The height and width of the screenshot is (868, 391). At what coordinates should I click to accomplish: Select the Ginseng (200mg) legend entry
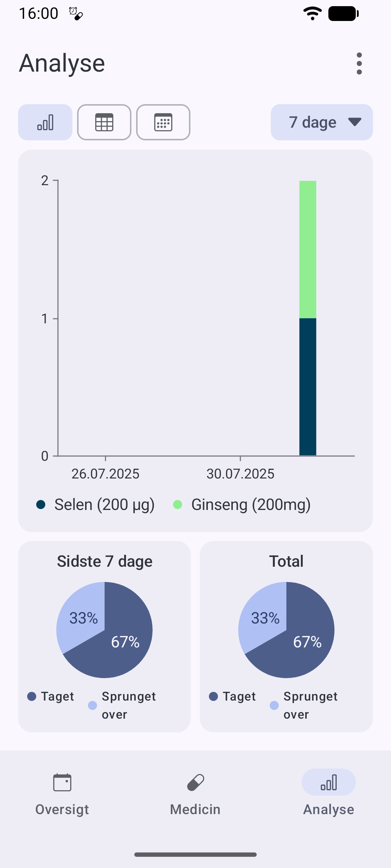(242, 505)
